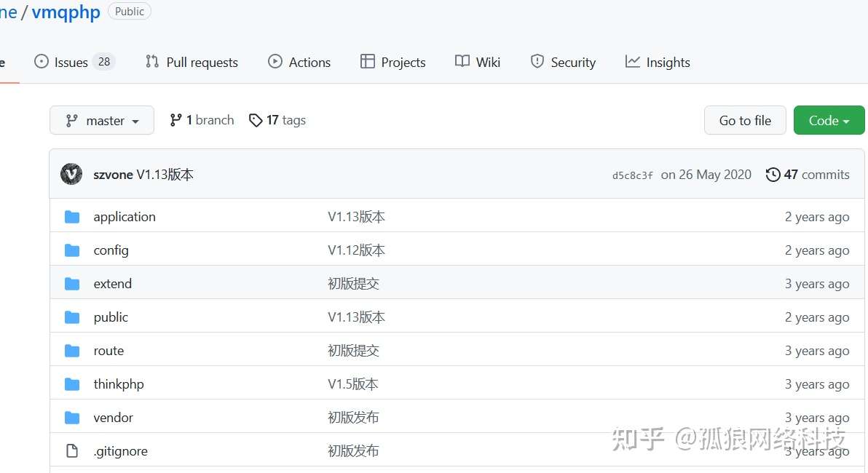868x473 pixels.
Task: Open the thinkphp folder
Action: pos(119,384)
